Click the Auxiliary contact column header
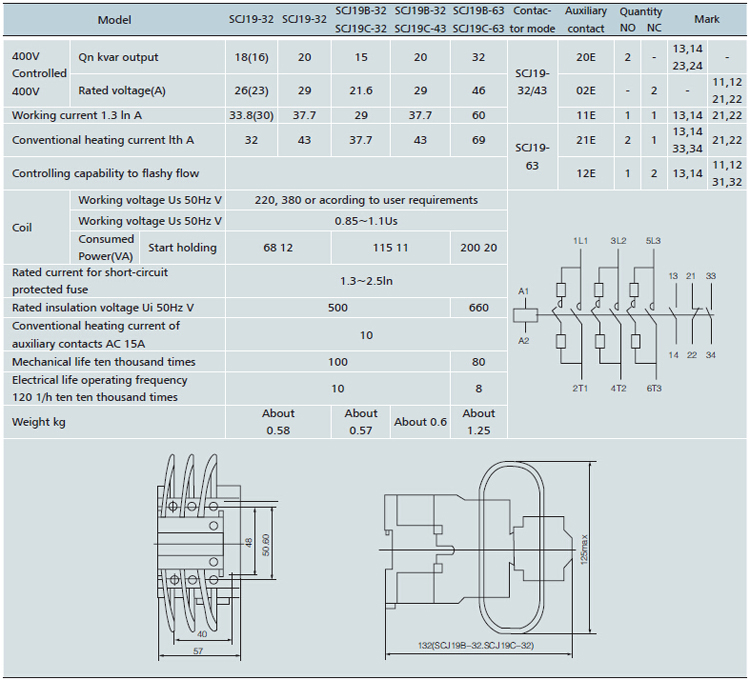The width and height of the screenshot is (750, 680). pos(586,20)
